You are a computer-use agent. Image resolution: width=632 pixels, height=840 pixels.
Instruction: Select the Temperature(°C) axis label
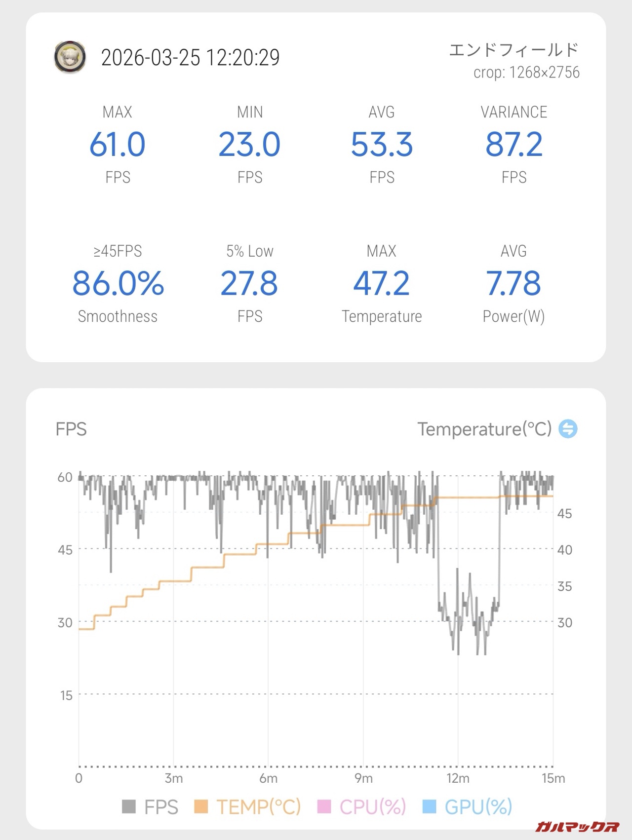coord(484,429)
